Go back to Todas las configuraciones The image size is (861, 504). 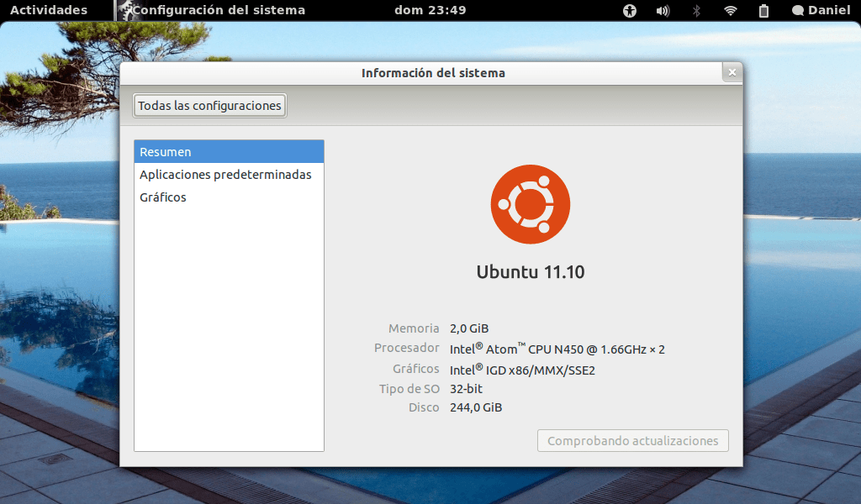(x=209, y=106)
